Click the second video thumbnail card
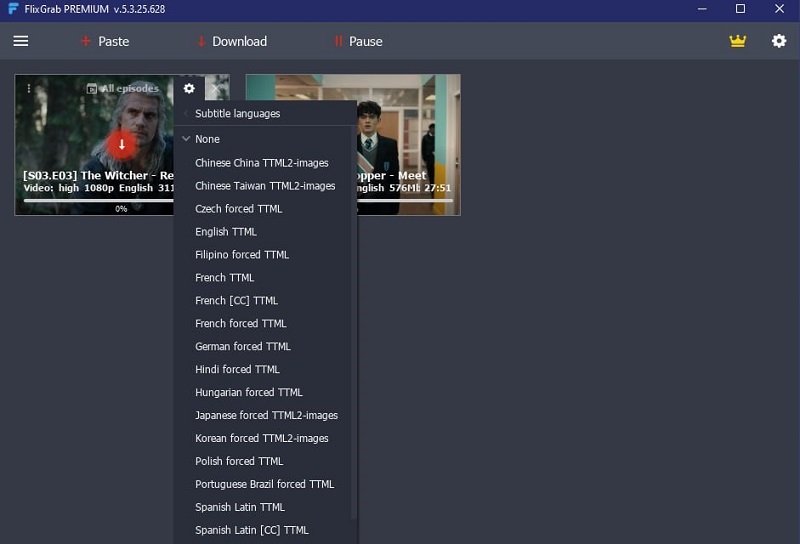This screenshot has width=800, height=544. [408, 144]
